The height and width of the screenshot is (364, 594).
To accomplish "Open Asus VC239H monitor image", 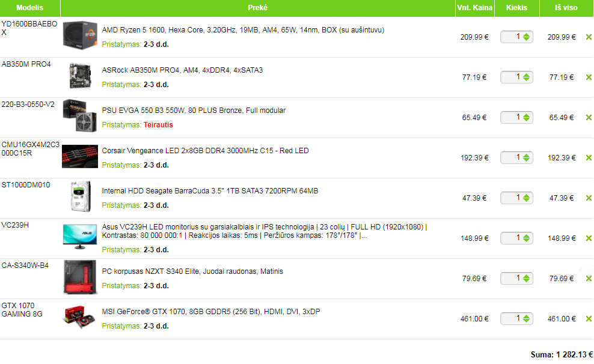I will coord(80,237).
